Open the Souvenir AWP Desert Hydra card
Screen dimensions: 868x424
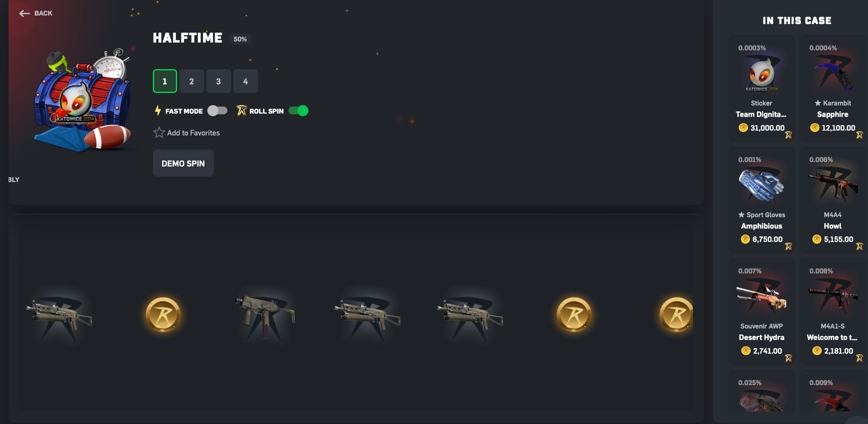point(762,312)
